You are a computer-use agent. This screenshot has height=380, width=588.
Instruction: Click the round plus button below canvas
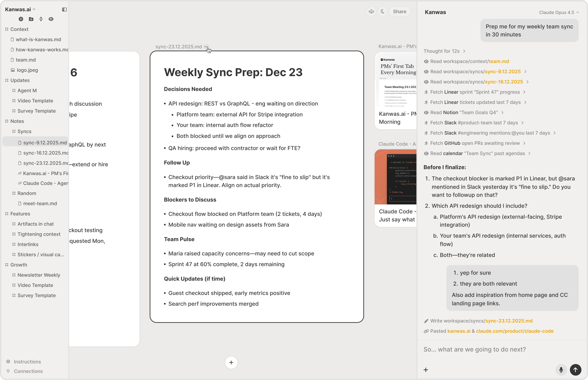tap(231, 363)
